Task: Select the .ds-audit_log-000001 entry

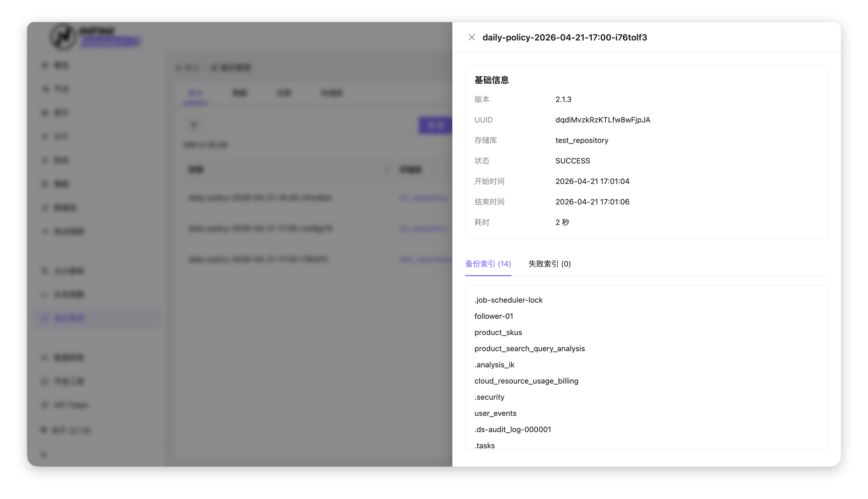Action: (512, 429)
